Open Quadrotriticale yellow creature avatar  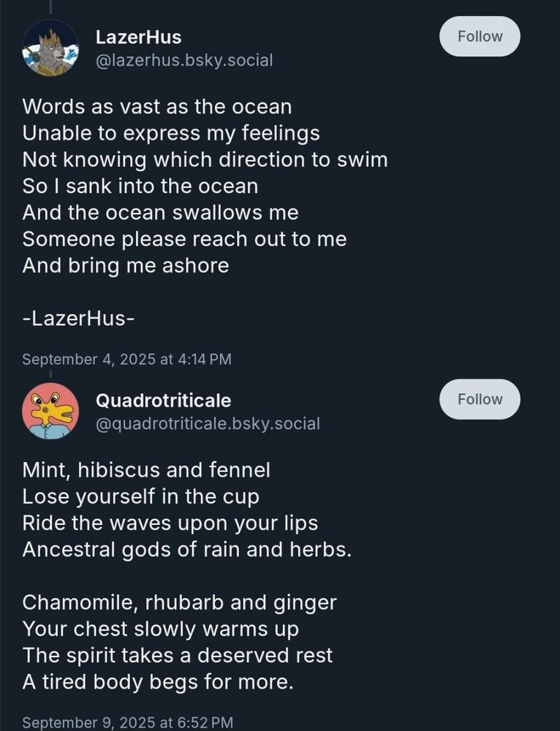click(x=50, y=411)
